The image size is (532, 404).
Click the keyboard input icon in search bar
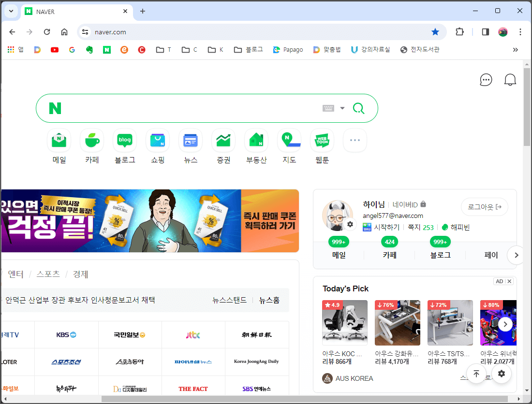click(x=328, y=108)
